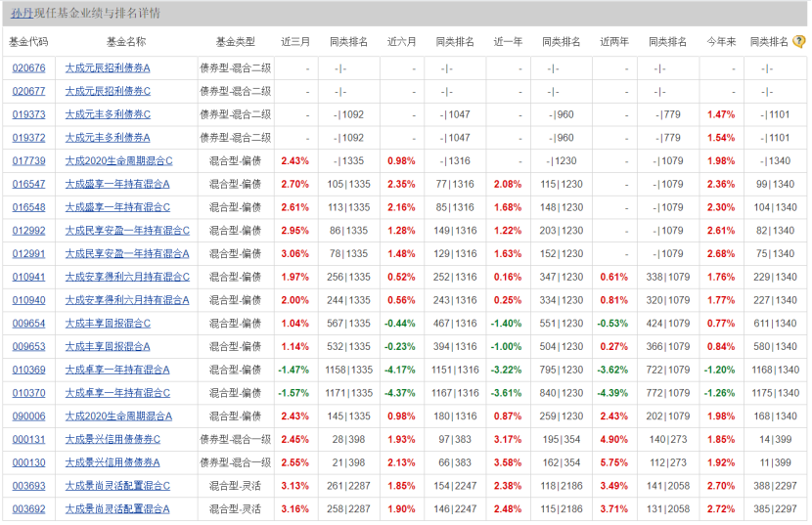The height and width of the screenshot is (525, 812).
Task: Select the 385|2297 ranking cell
Action: coord(775,509)
